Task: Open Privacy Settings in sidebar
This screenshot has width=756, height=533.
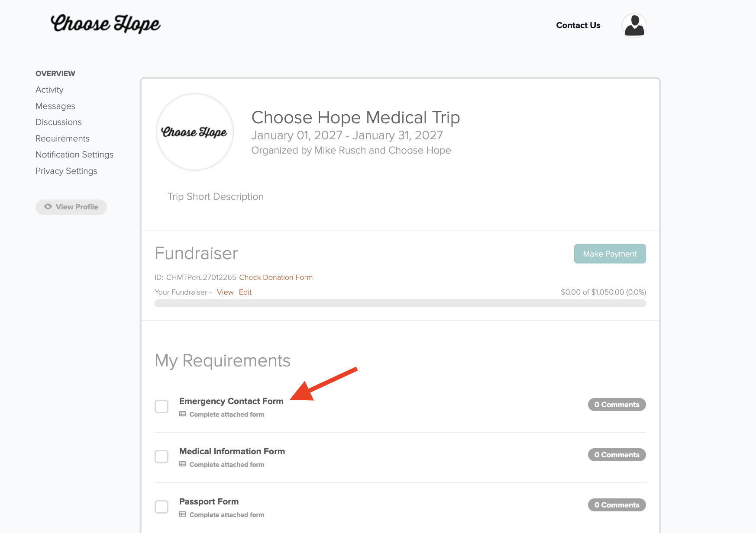Action: (x=66, y=171)
